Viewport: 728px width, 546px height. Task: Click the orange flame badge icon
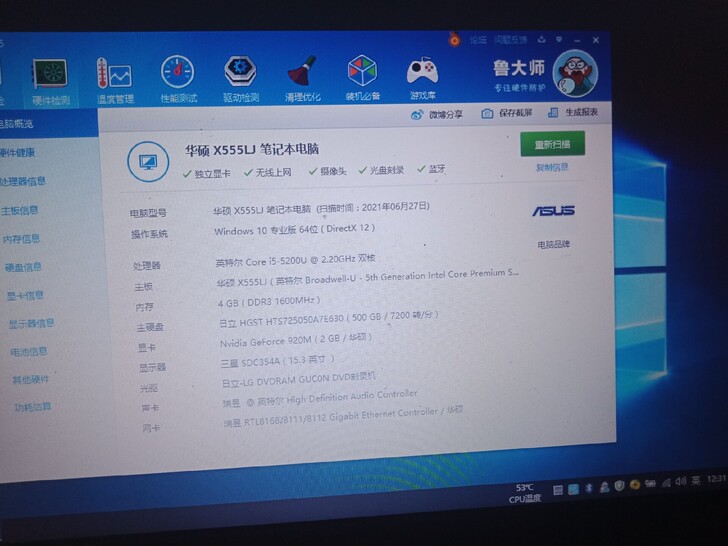tap(454, 40)
